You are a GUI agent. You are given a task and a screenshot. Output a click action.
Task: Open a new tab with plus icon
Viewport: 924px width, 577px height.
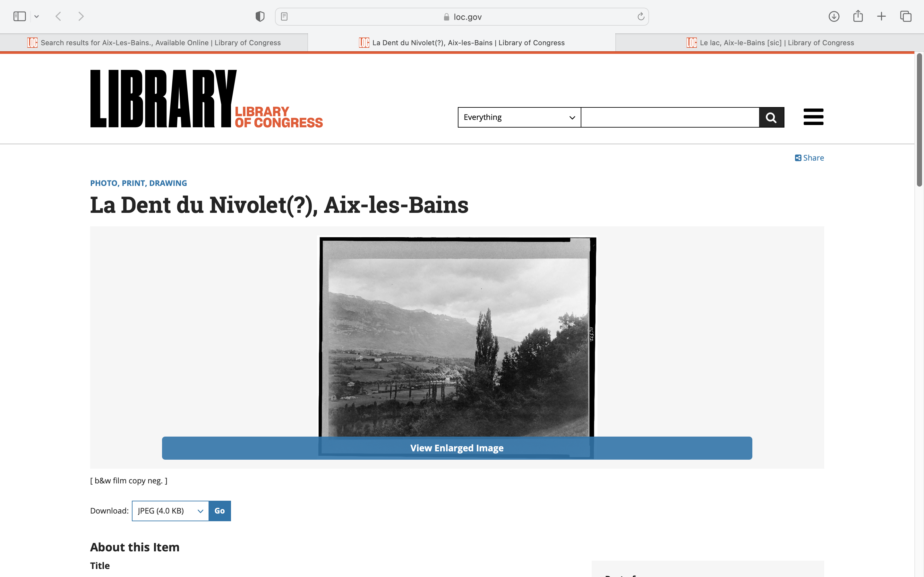pyautogui.click(x=881, y=16)
